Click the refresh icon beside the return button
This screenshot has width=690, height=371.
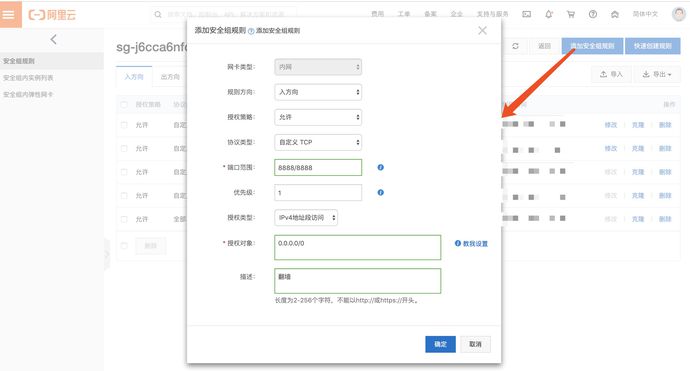pos(515,46)
